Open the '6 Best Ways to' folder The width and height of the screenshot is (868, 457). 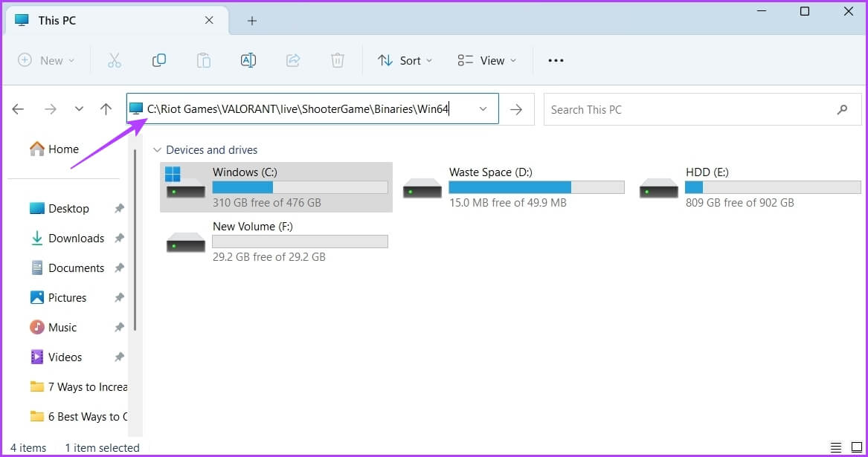(x=79, y=417)
